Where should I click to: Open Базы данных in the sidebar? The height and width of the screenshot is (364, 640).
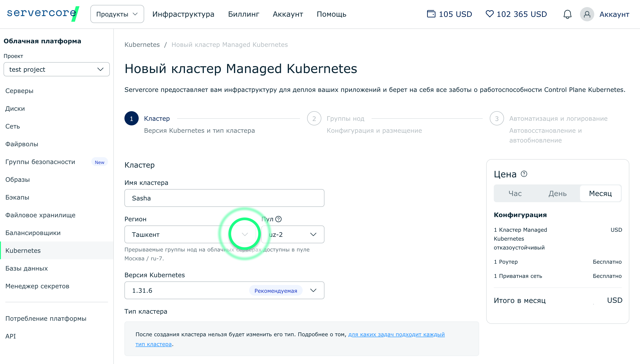[x=26, y=268]
